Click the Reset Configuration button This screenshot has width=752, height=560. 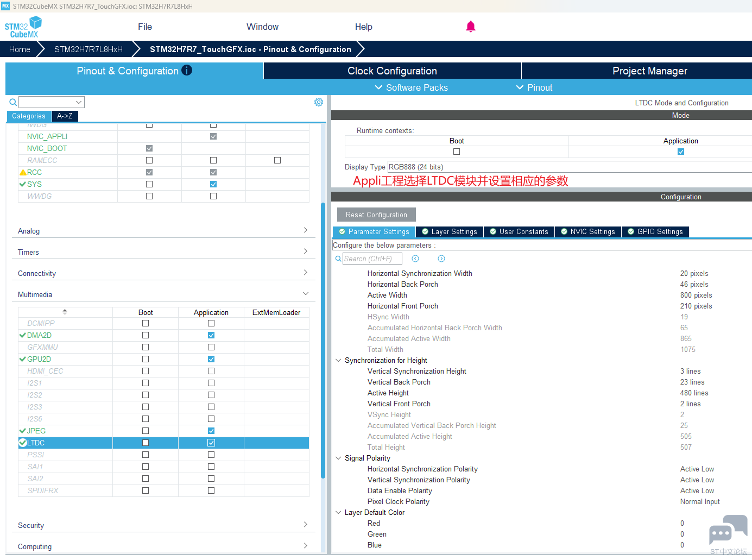(x=376, y=215)
